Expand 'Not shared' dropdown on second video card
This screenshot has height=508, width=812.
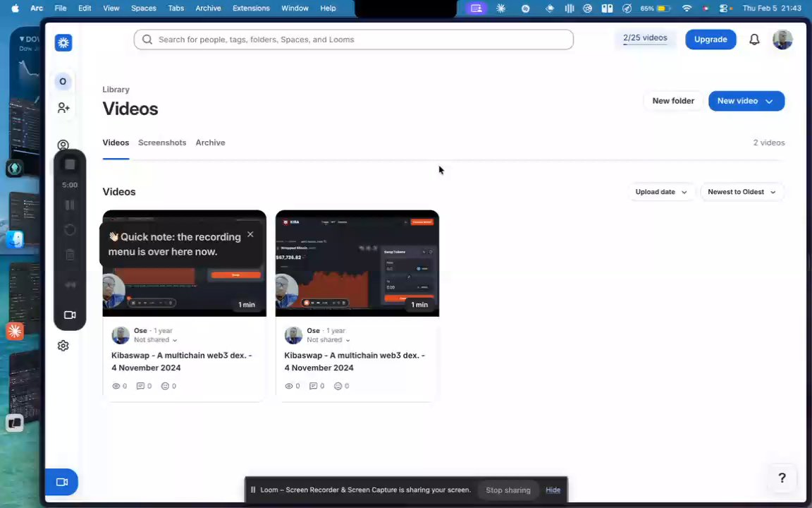328,340
